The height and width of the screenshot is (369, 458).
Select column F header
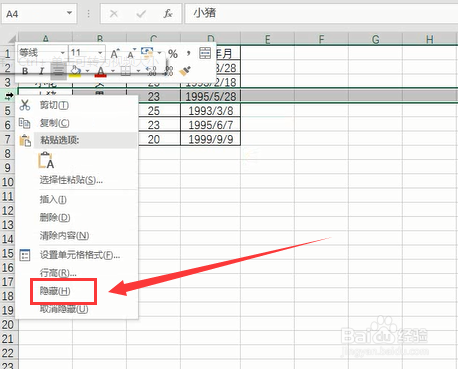point(321,39)
